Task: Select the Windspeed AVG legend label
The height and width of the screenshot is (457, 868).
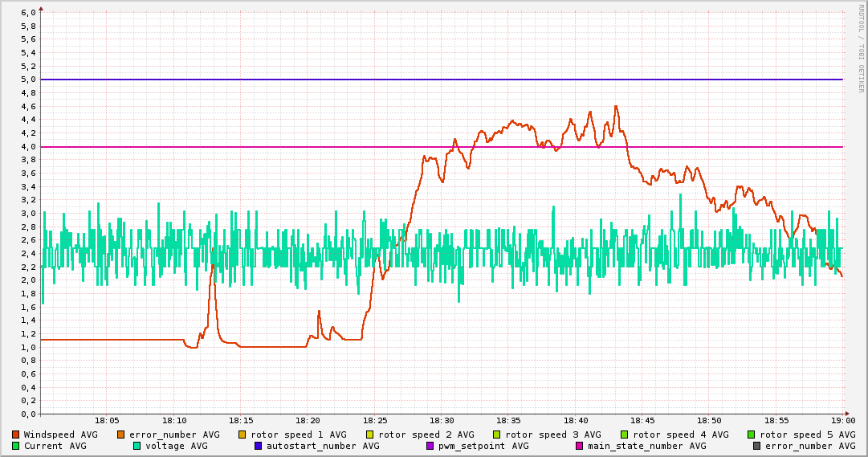Action: coord(60,435)
